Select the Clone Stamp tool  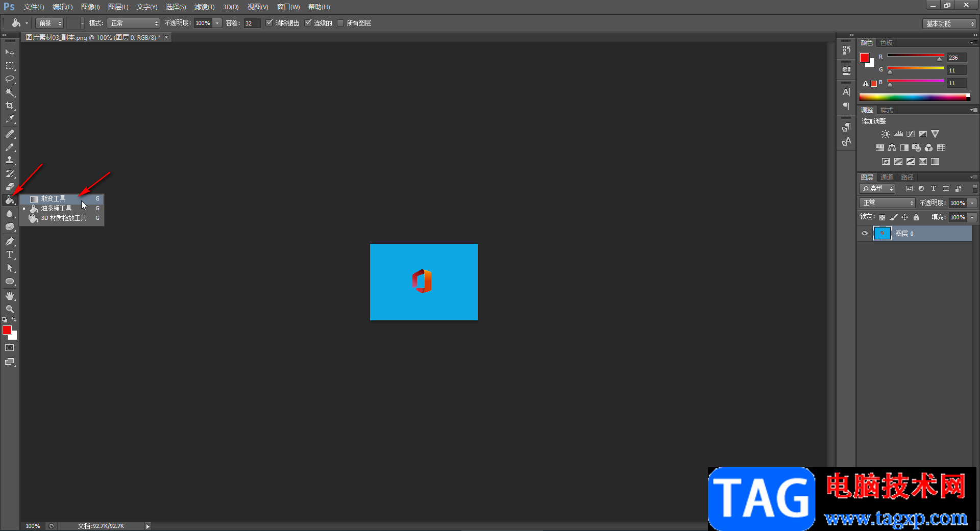(10, 160)
